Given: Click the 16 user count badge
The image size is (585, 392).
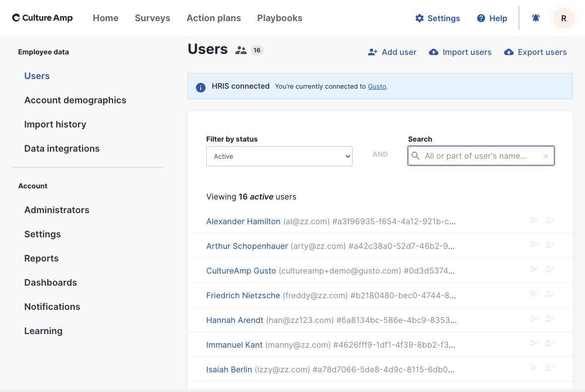Looking at the screenshot, I should click(x=257, y=50).
